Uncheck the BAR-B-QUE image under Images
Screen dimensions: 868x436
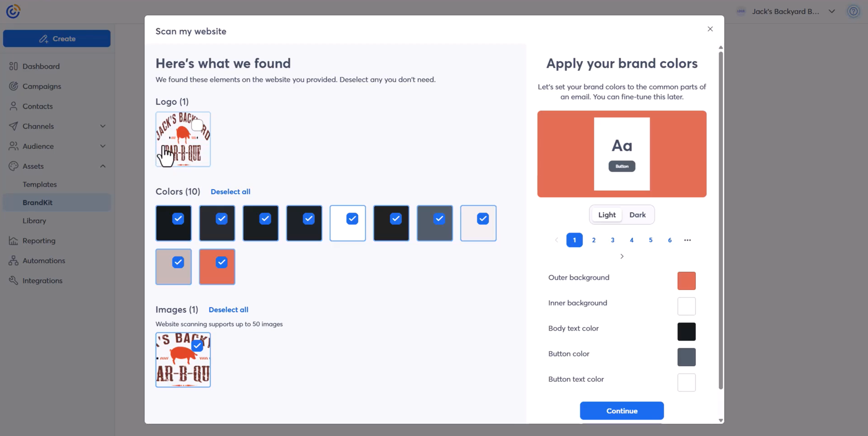[x=197, y=345]
